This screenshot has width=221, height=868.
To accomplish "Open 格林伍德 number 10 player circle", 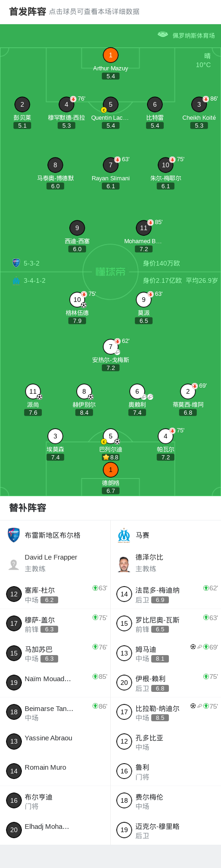I will pos(77,300).
